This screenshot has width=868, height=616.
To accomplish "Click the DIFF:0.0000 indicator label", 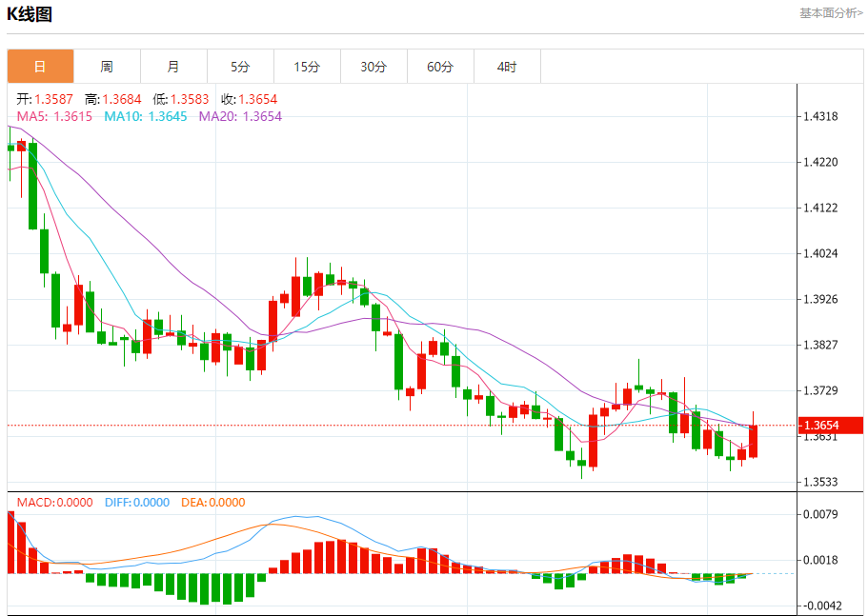I will click(137, 502).
